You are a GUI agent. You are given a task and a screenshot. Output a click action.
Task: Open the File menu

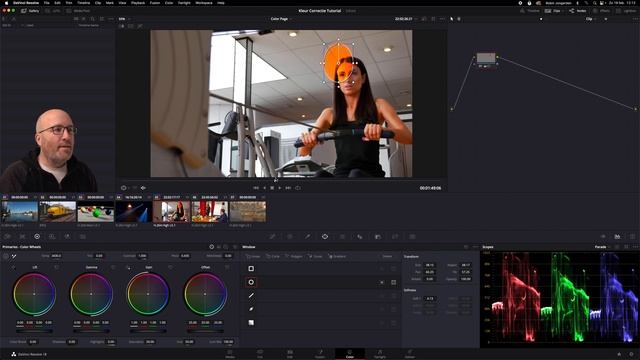coord(47,2)
